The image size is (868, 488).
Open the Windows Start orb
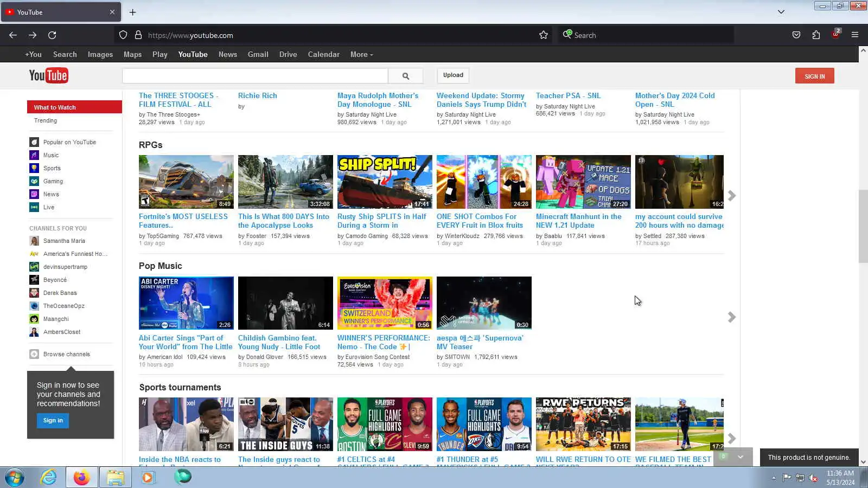coord(15,477)
